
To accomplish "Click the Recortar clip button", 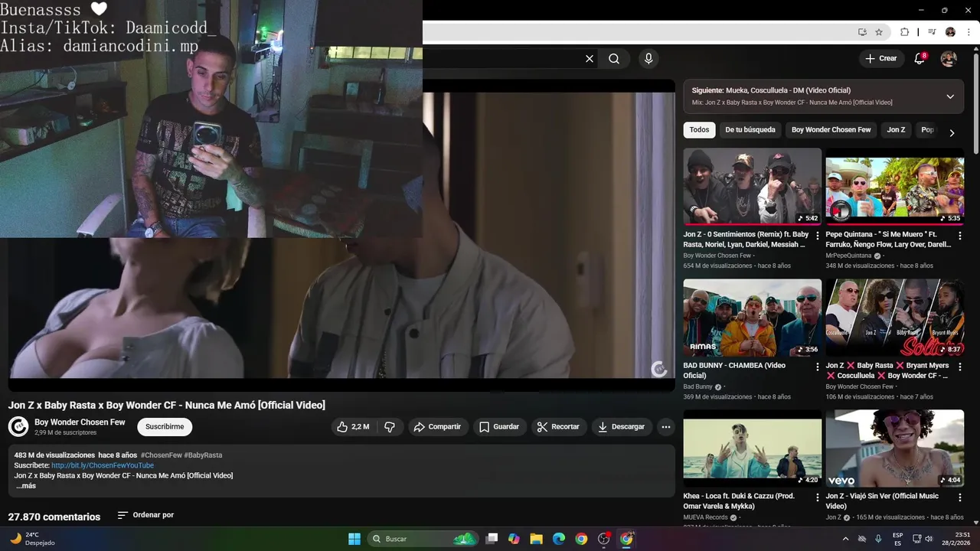I will coord(559,427).
